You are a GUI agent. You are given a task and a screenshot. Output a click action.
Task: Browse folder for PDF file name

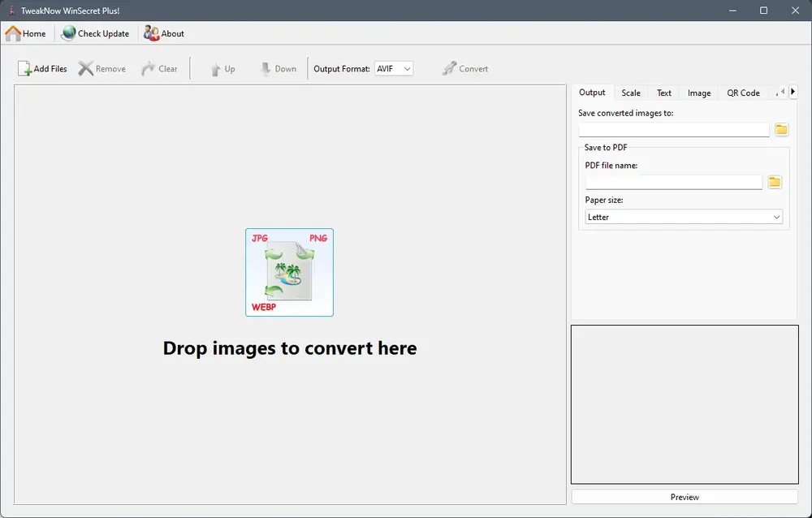pos(774,182)
